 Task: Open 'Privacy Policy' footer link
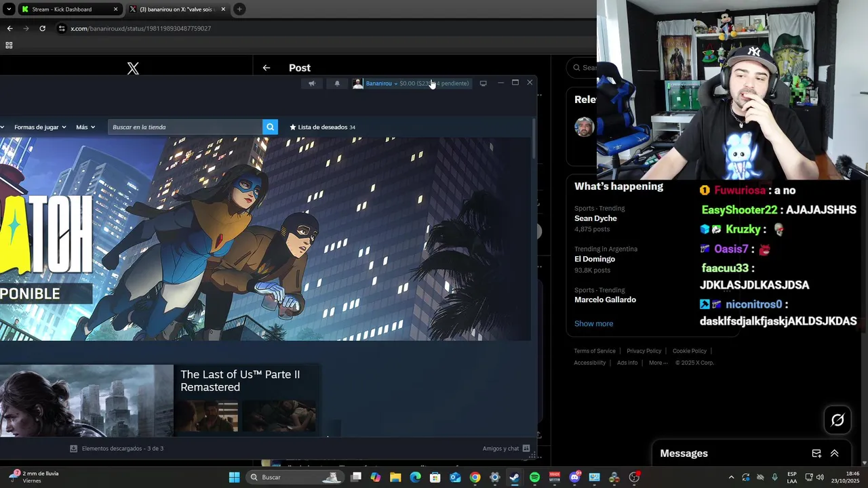pyautogui.click(x=644, y=351)
